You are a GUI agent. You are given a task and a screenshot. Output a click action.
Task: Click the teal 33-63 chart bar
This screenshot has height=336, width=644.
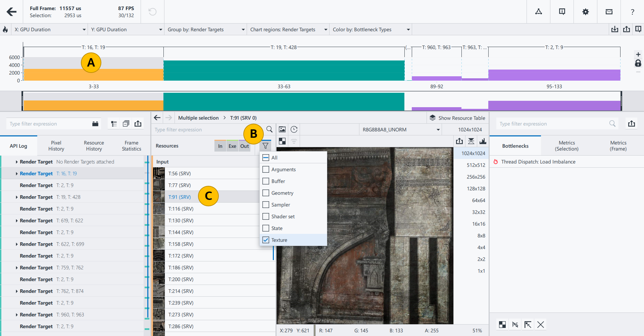284,71
